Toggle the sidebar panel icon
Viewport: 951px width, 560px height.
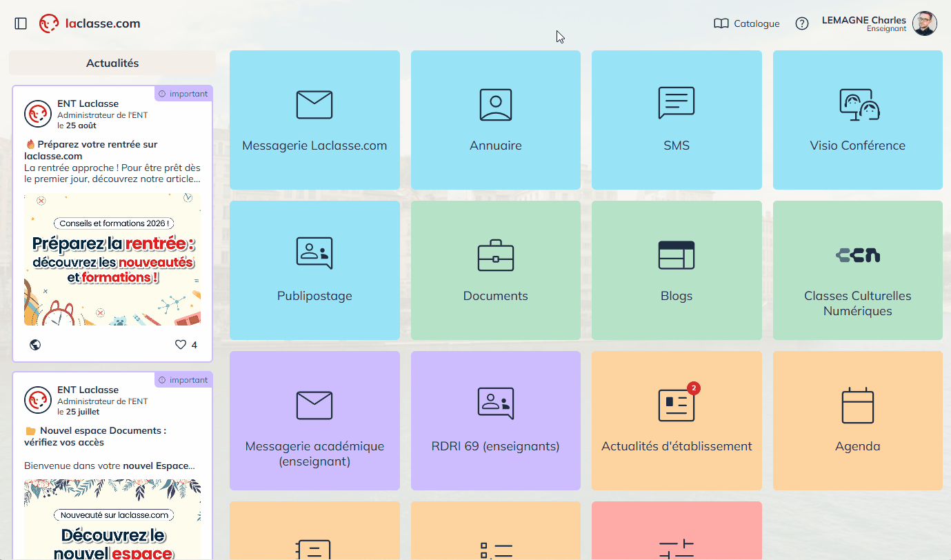click(x=21, y=23)
